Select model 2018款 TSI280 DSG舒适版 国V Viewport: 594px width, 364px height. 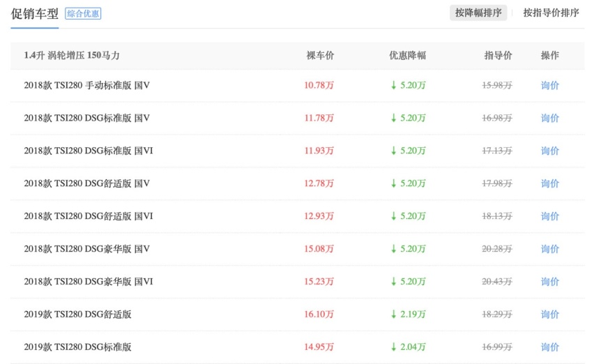pyautogui.click(x=86, y=183)
